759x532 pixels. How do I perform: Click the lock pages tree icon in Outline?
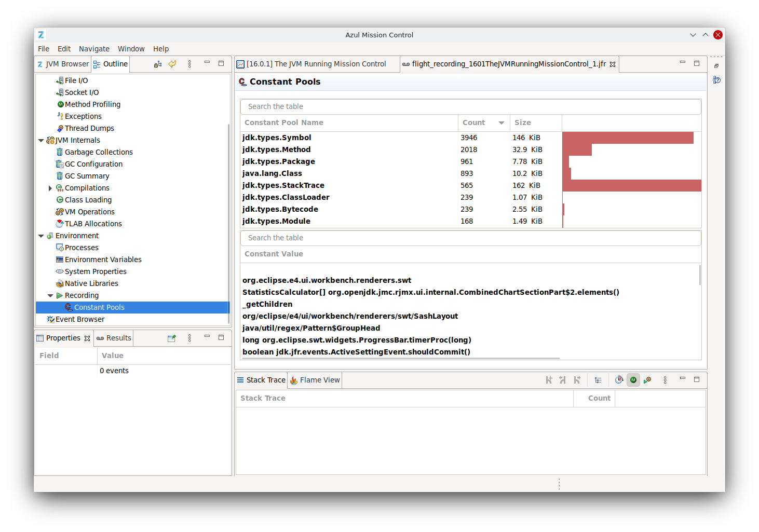click(158, 64)
